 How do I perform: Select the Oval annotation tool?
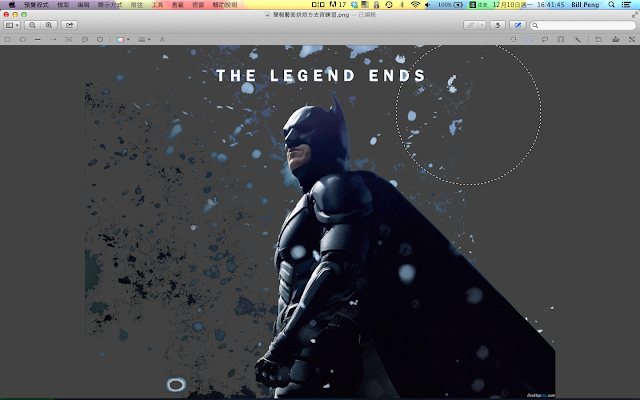(23, 40)
